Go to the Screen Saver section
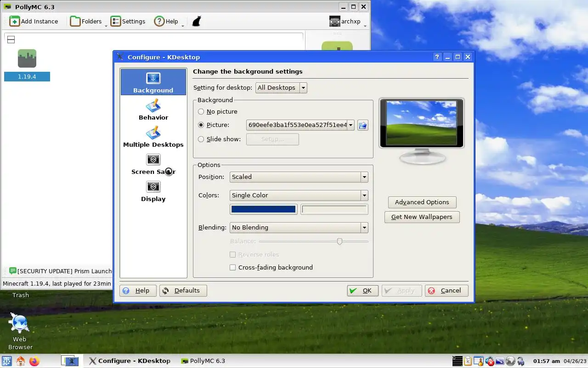The width and height of the screenshot is (588, 368). tap(153, 164)
